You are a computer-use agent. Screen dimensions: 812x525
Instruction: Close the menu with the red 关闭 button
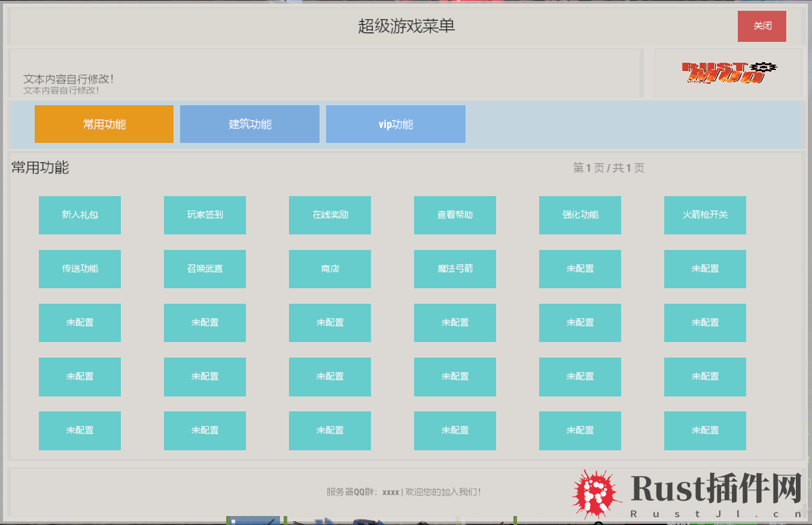tap(762, 26)
